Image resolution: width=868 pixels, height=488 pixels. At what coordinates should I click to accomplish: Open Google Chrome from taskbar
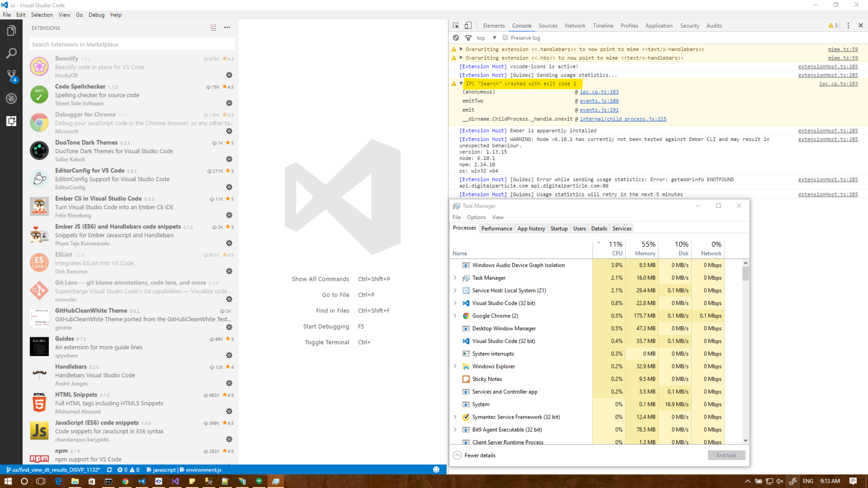(x=125, y=481)
